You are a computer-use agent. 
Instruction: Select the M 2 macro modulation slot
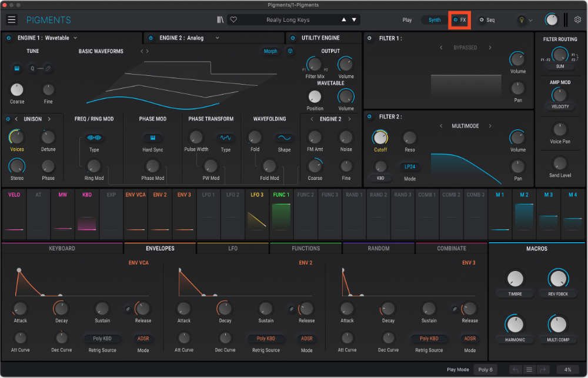(524, 215)
